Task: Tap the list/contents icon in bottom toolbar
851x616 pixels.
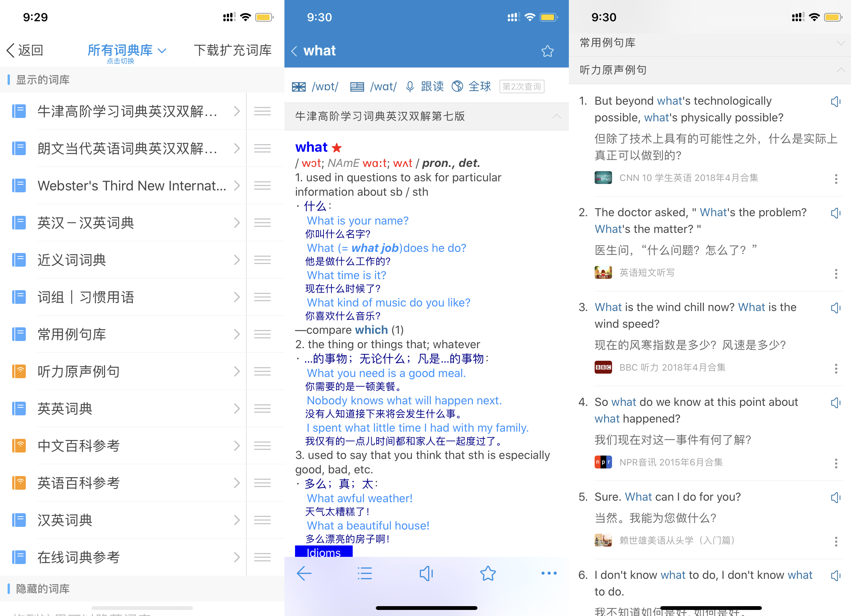Action: pyautogui.click(x=365, y=574)
